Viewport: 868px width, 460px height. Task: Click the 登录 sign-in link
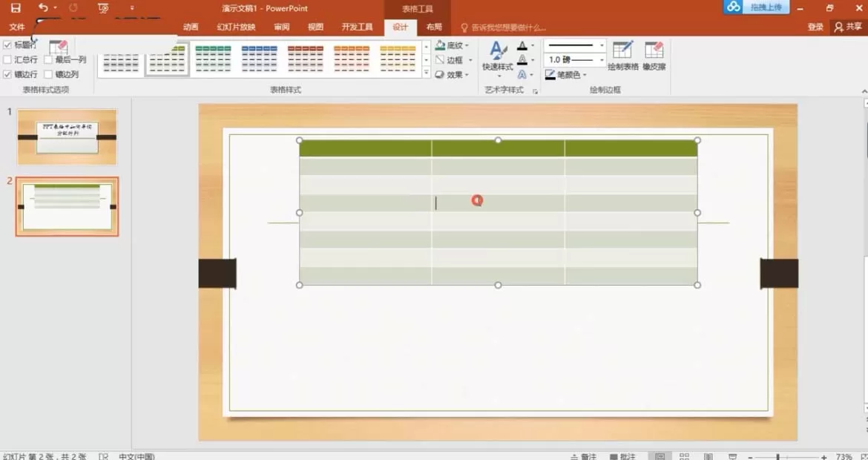pos(815,27)
